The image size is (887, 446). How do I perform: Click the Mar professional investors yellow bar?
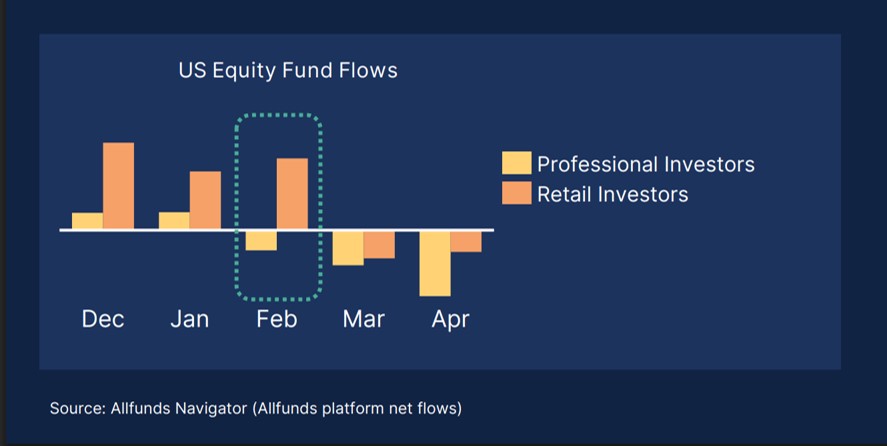tap(348, 248)
